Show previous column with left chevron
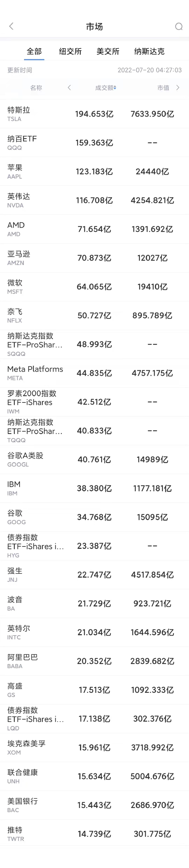 tap(69, 88)
